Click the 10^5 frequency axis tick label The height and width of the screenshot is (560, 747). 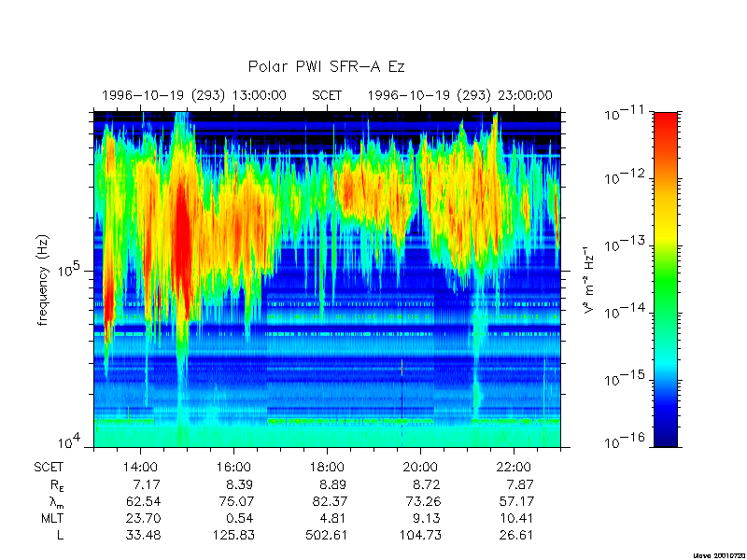[71, 272]
